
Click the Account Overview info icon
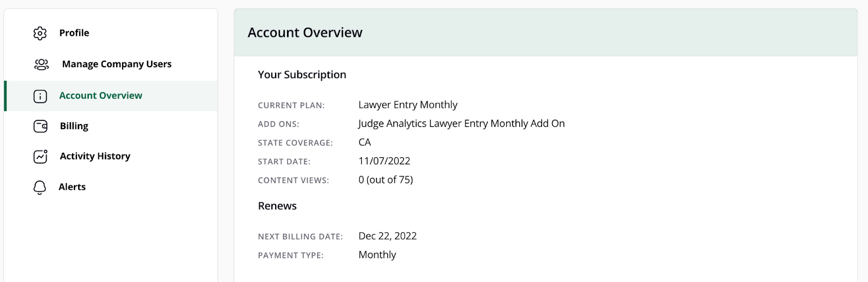pos(40,96)
